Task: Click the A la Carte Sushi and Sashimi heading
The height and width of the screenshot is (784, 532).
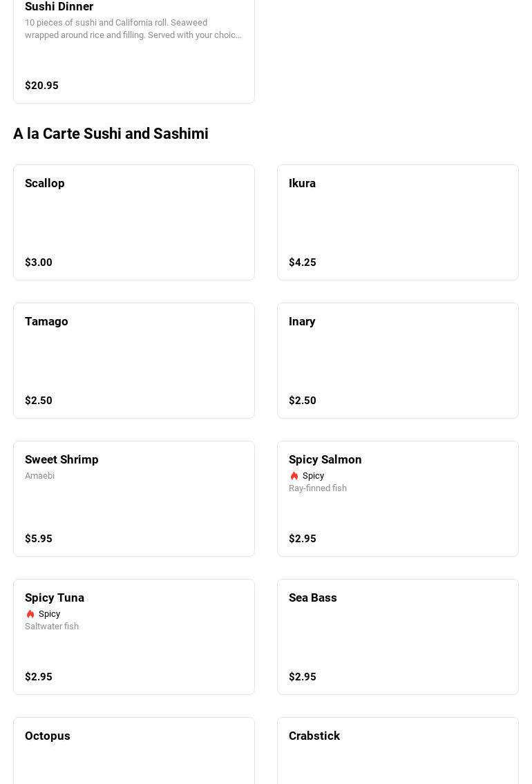Action: [x=111, y=133]
